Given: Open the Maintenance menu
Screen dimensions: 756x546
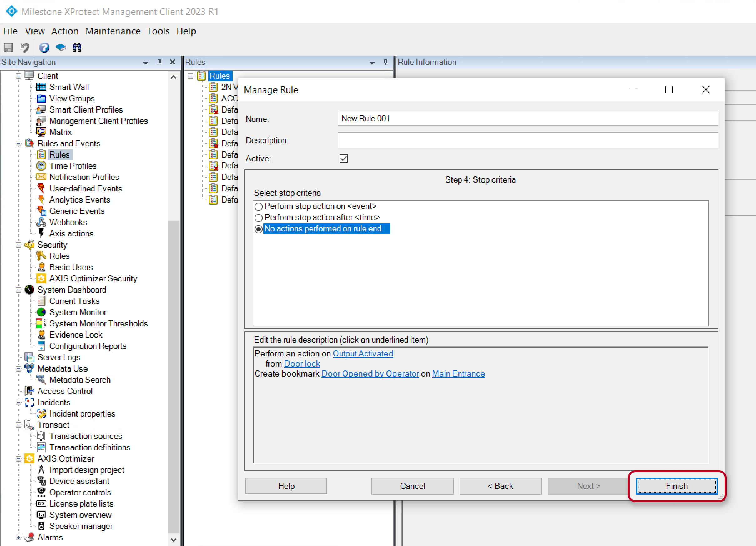Looking at the screenshot, I should (113, 31).
